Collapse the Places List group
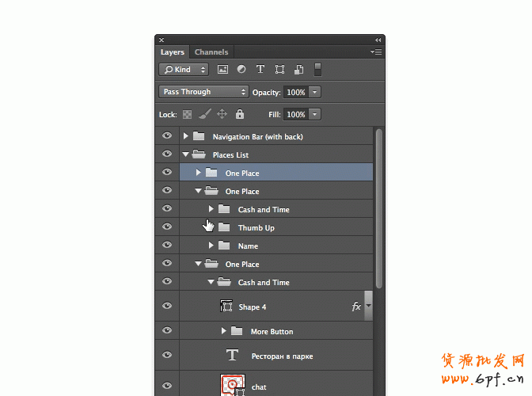 pyautogui.click(x=186, y=155)
